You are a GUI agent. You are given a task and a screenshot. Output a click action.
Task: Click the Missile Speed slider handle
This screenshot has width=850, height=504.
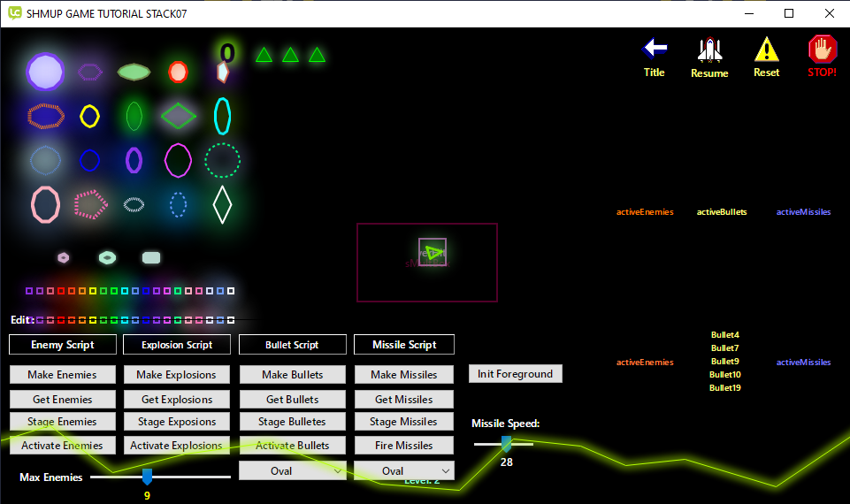pos(506,443)
